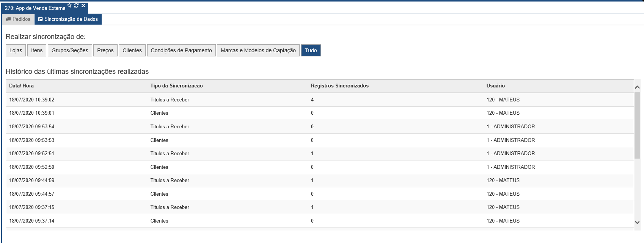Click the Registros Sincronizados column header

tap(340, 86)
